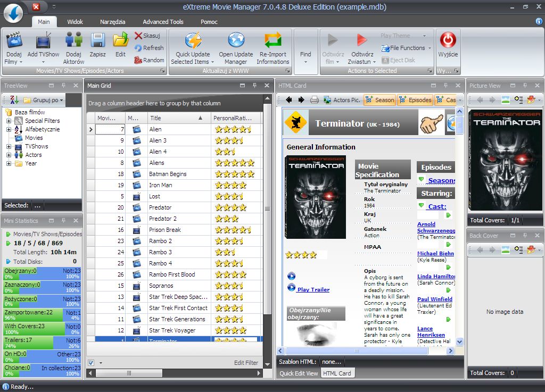The image size is (545, 392).
Task: Click the Play Trailer link
Action: click(x=313, y=289)
